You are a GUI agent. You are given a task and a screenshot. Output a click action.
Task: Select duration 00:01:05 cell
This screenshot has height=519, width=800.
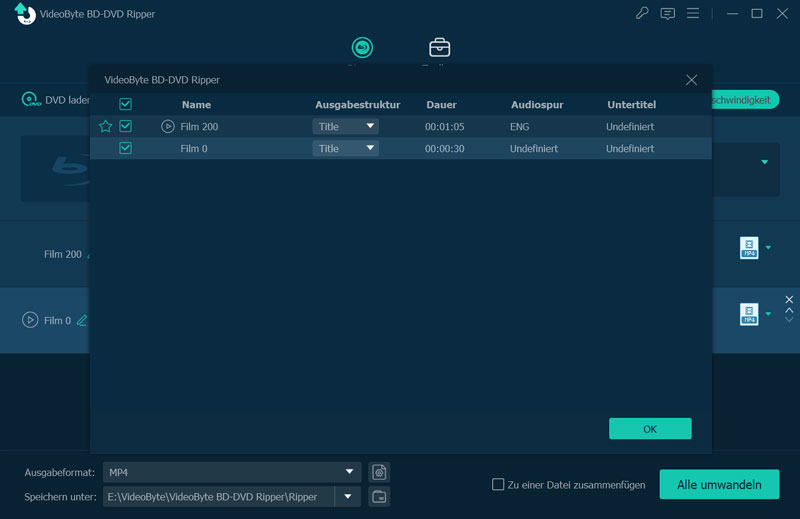444,127
